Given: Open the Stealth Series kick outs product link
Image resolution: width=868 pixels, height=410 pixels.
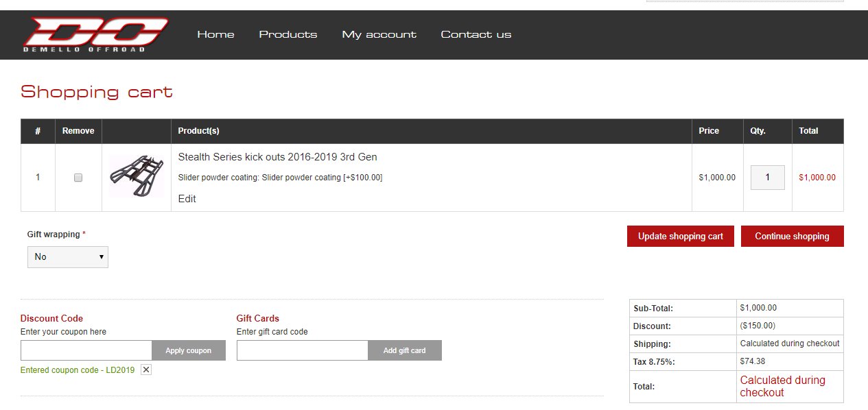Looking at the screenshot, I should point(278,157).
